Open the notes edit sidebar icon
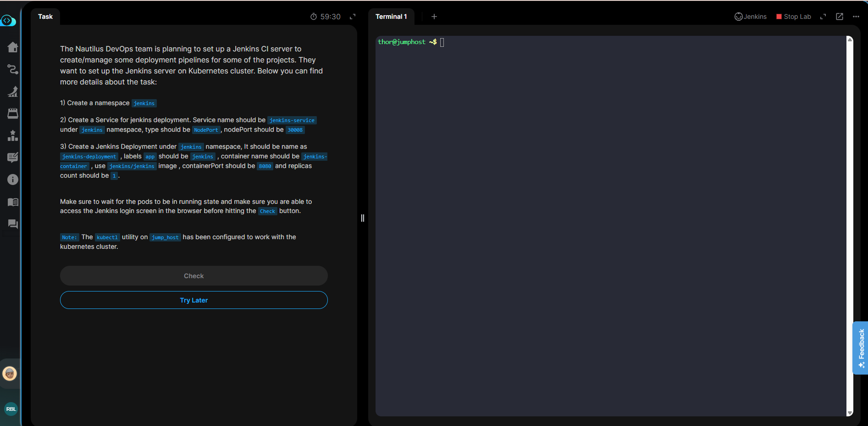 (13, 157)
